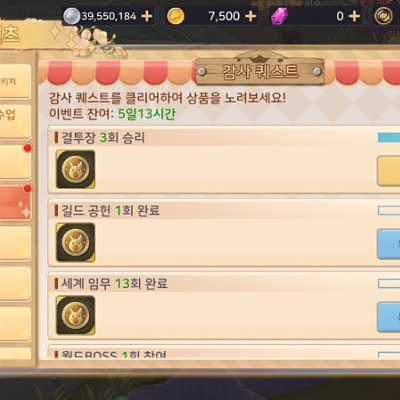Tap the 감사 퀘스트 wooden title sign

coord(260,71)
